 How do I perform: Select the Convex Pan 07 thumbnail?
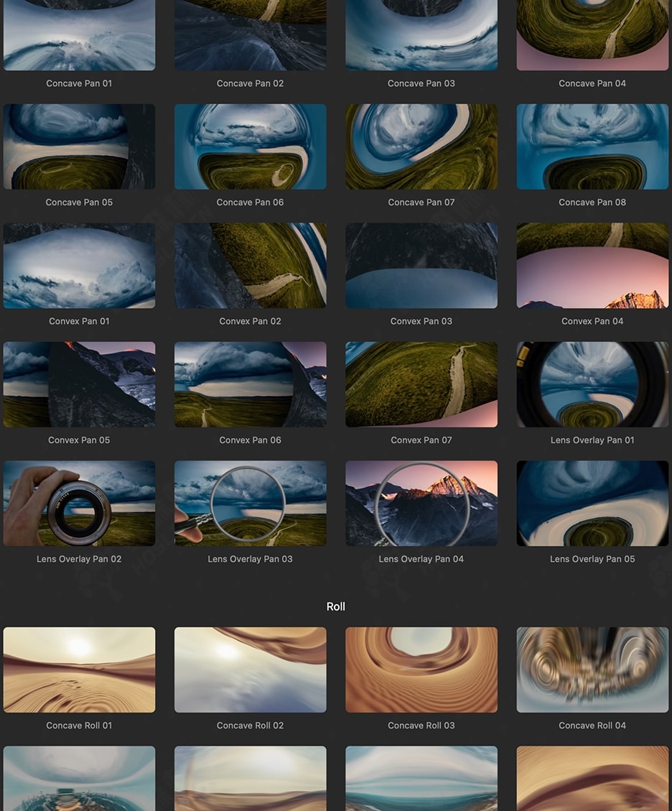point(421,384)
